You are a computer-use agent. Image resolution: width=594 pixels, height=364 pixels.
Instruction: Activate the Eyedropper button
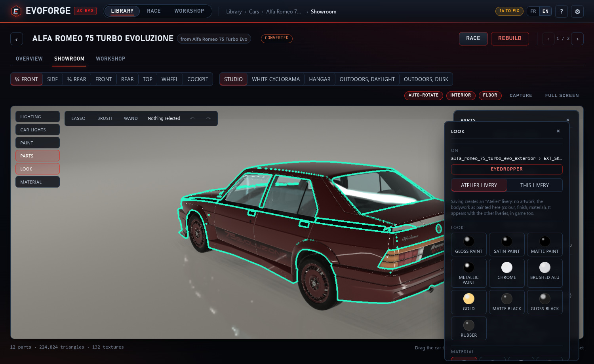[x=507, y=169]
